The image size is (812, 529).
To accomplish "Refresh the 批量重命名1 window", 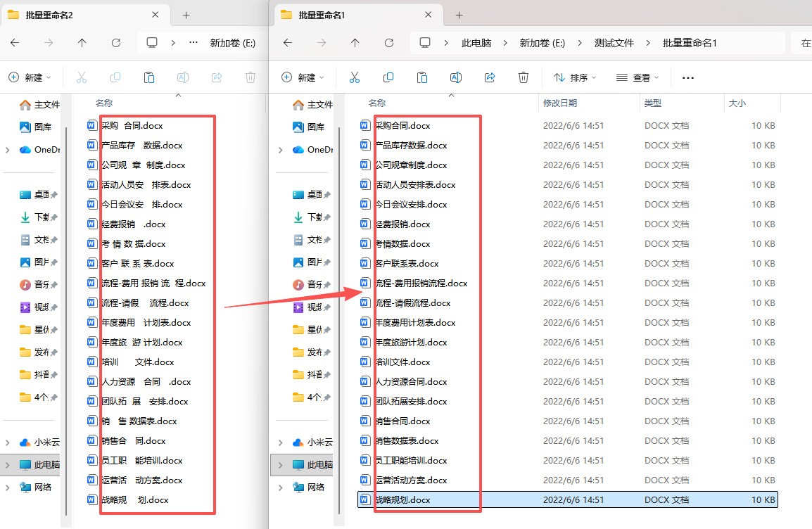I will pos(389,43).
